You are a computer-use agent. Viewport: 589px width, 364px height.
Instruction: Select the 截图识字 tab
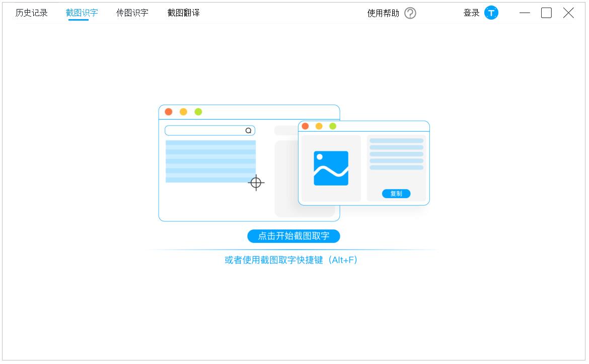pos(82,13)
